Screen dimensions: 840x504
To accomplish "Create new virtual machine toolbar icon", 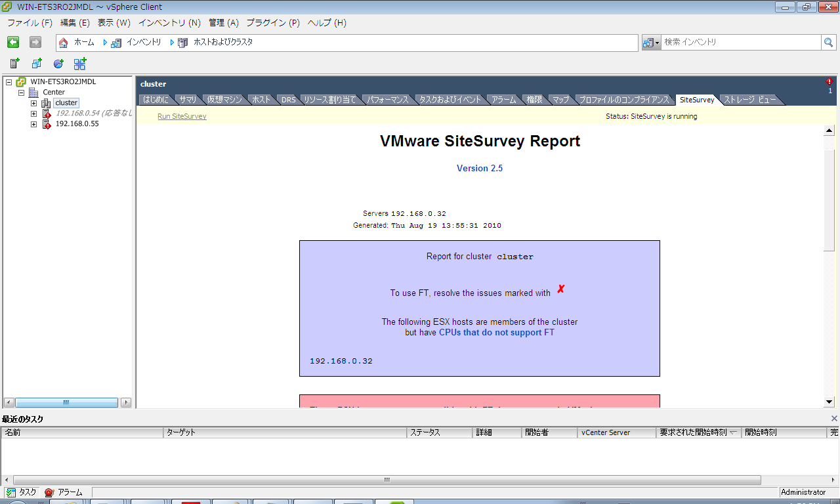I will (x=37, y=64).
